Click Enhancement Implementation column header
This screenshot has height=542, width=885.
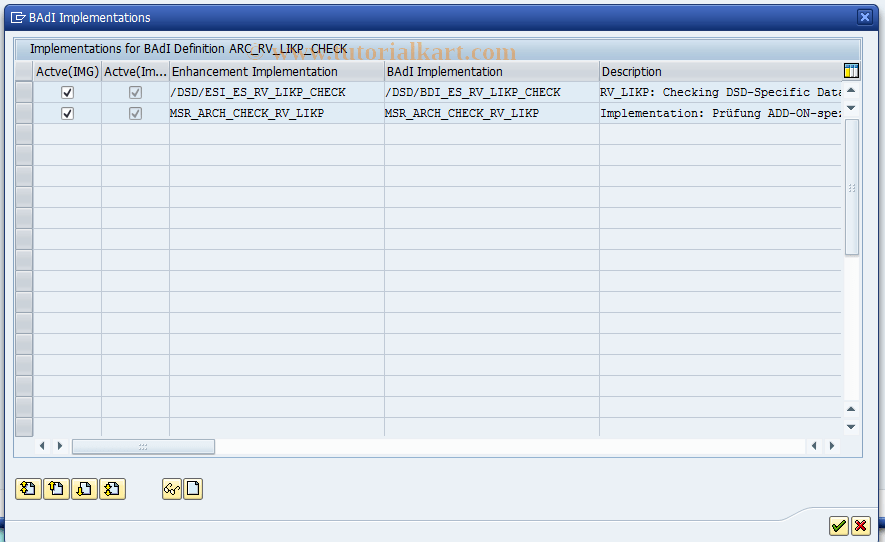tap(277, 71)
